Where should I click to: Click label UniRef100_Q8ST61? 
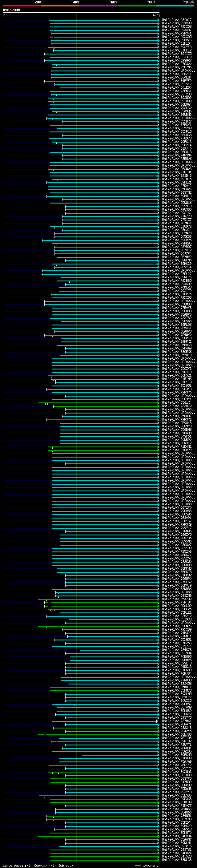(177, 850)
